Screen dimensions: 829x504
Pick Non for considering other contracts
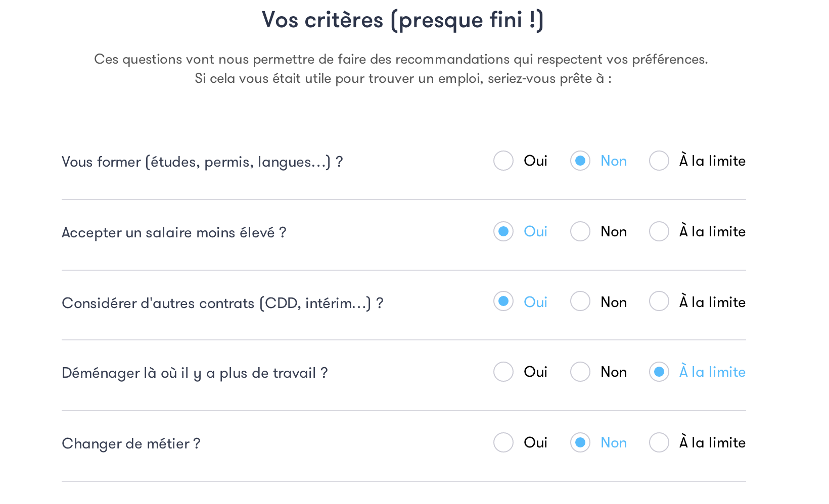click(580, 301)
